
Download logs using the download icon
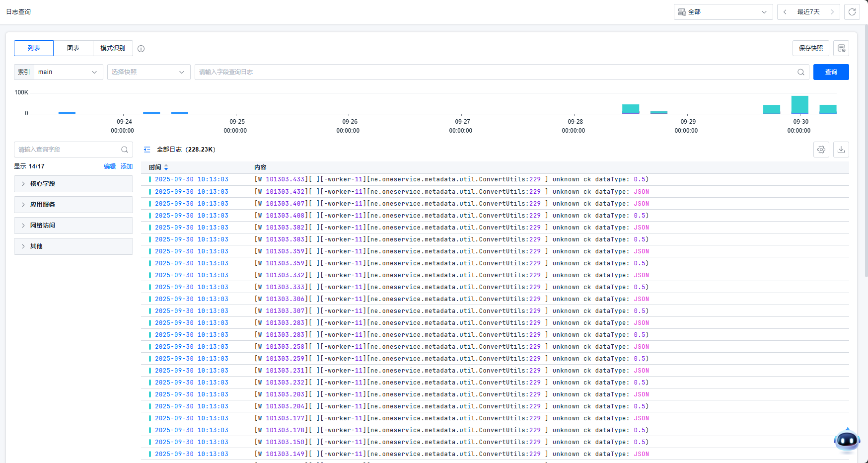coord(841,150)
